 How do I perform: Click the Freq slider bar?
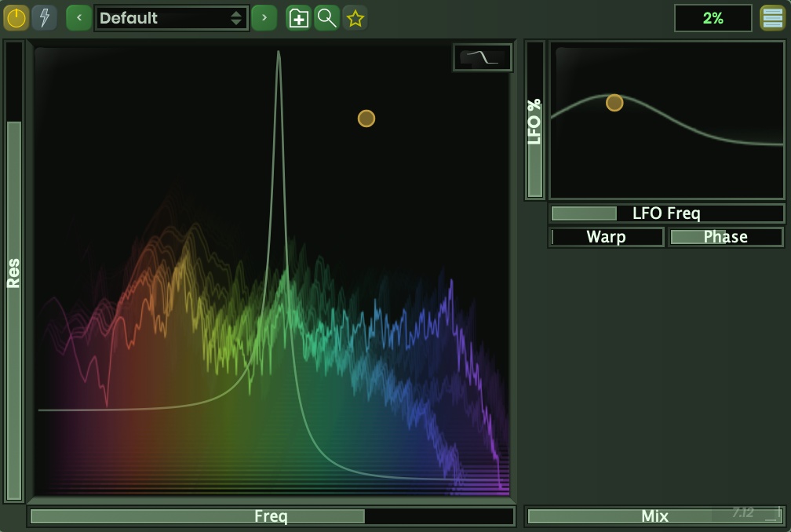point(271,516)
